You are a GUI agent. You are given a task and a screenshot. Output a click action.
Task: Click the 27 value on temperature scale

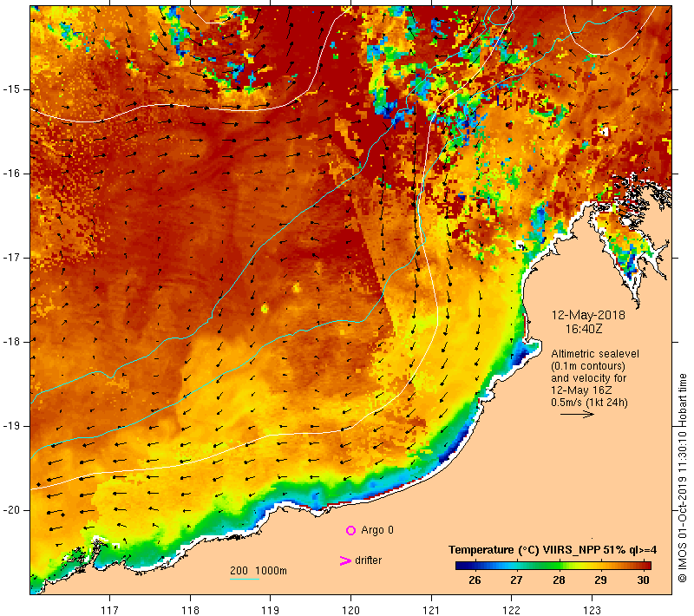click(516, 580)
